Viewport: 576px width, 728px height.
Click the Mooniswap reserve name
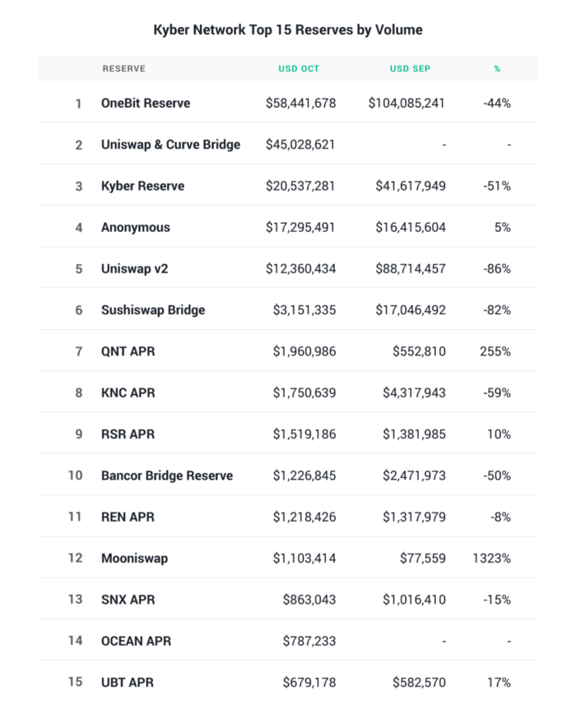point(135,558)
